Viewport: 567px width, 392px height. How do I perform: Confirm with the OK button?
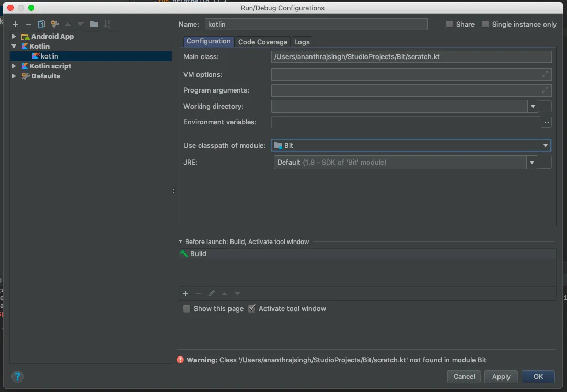(538, 376)
